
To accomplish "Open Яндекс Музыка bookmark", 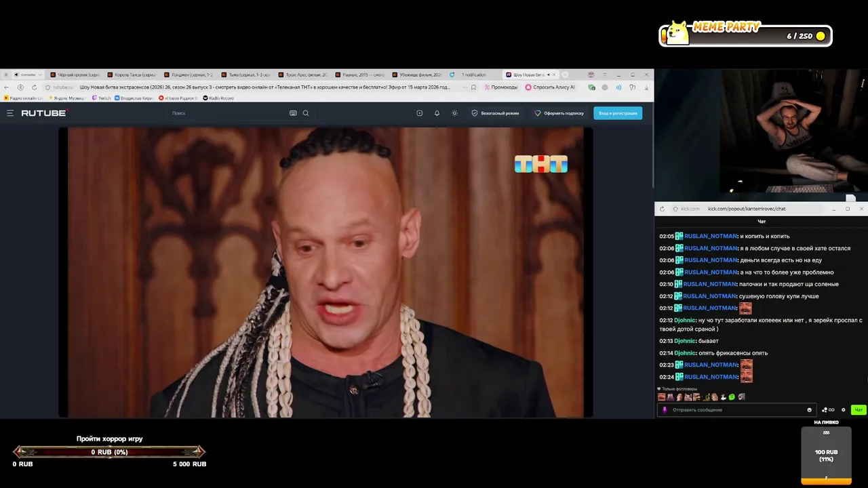I will click(x=68, y=98).
